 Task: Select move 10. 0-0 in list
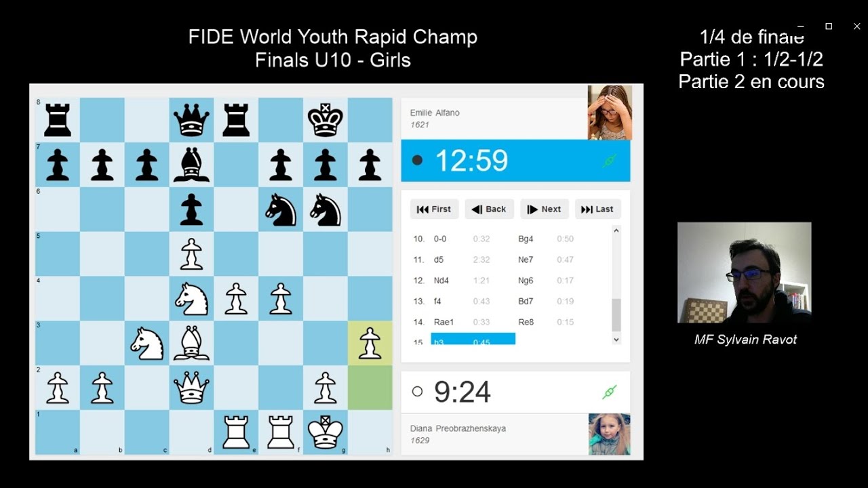440,239
